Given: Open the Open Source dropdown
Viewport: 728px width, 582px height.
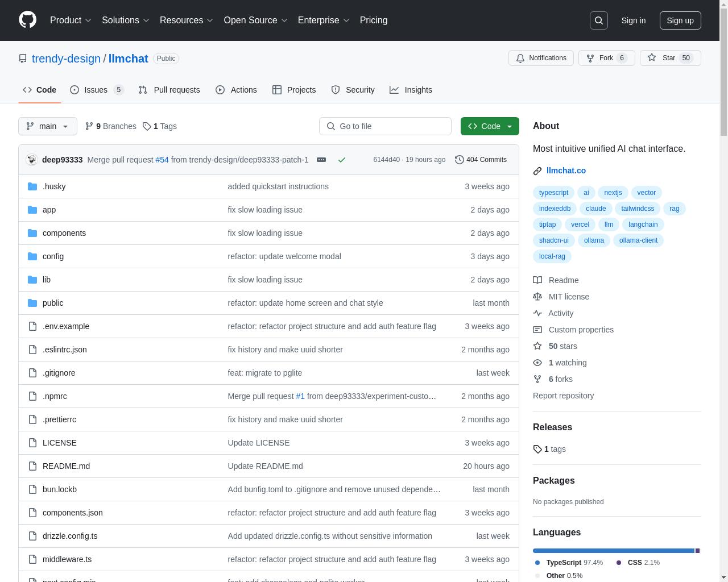Looking at the screenshot, I should (256, 20).
